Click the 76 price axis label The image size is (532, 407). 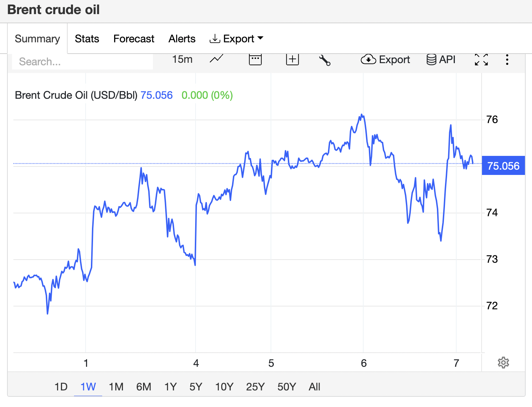(x=492, y=120)
